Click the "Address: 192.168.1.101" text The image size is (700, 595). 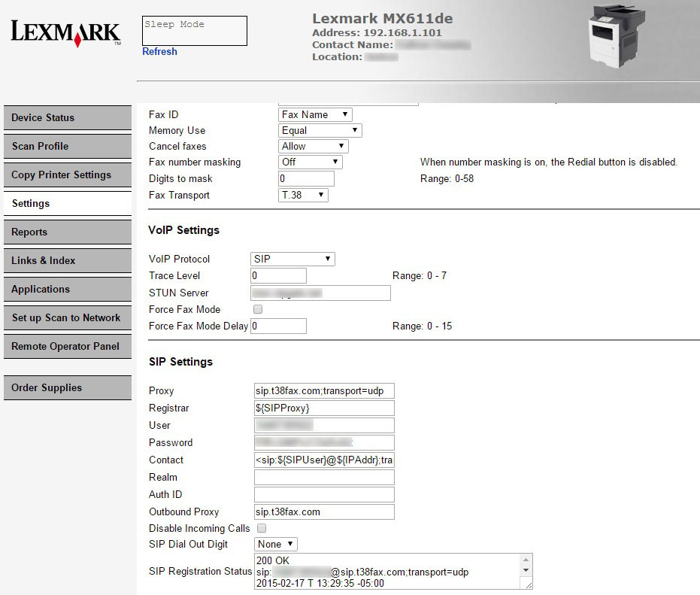(377, 32)
